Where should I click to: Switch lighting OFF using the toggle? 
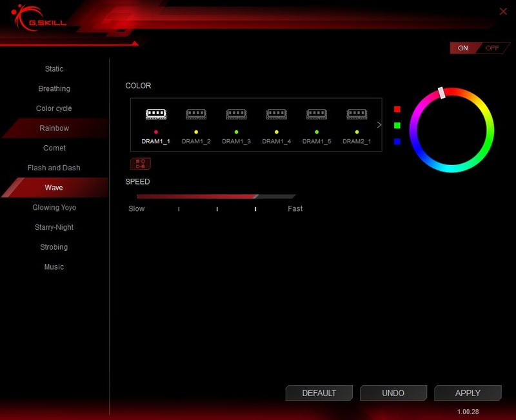[x=492, y=48]
